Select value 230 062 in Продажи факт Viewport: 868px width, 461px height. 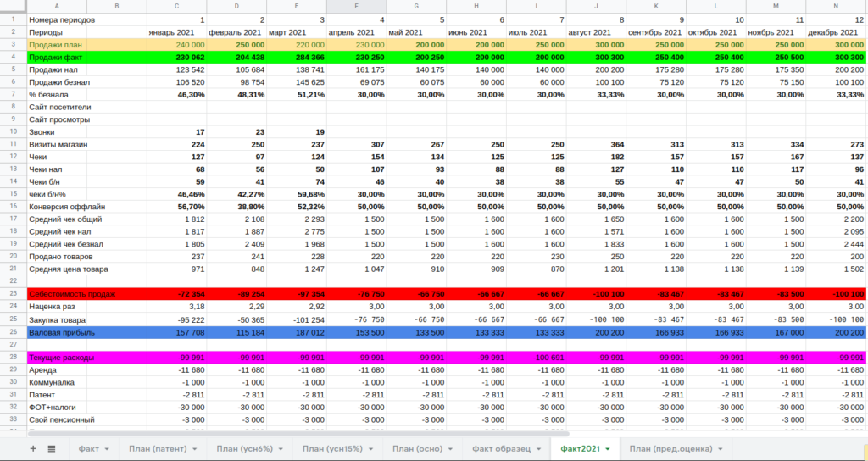[x=177, y=57]
